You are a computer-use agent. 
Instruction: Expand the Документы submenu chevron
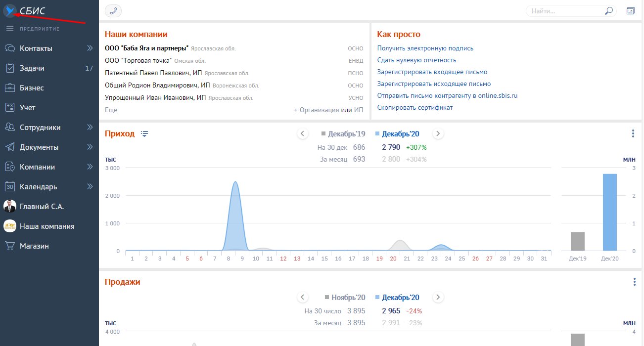click(x=90, y=147)
